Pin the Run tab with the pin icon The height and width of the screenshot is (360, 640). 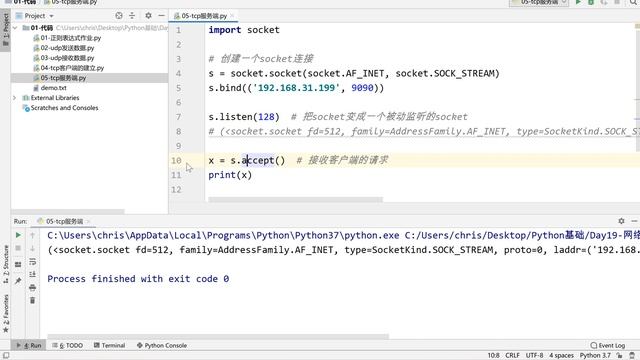coord(18,280)
